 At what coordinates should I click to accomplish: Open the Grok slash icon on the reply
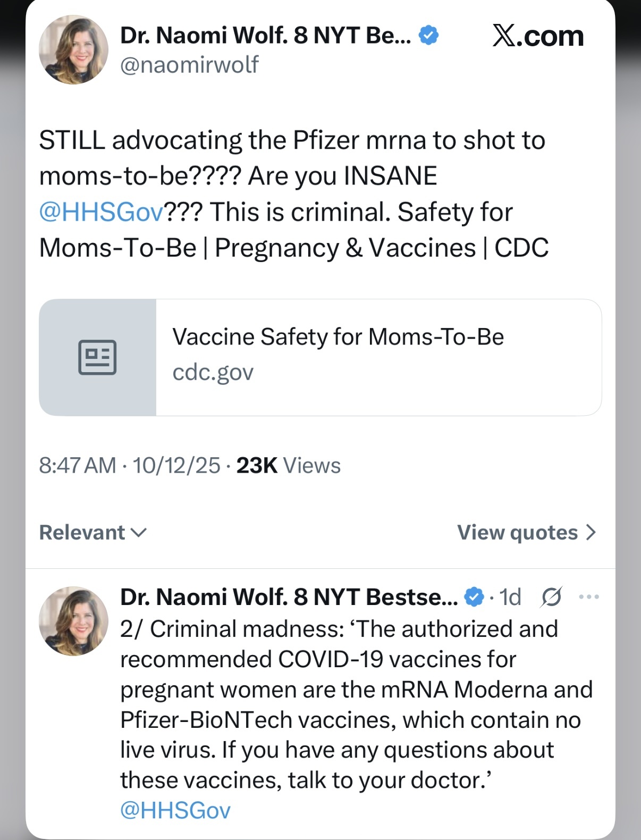click(551, 597)
